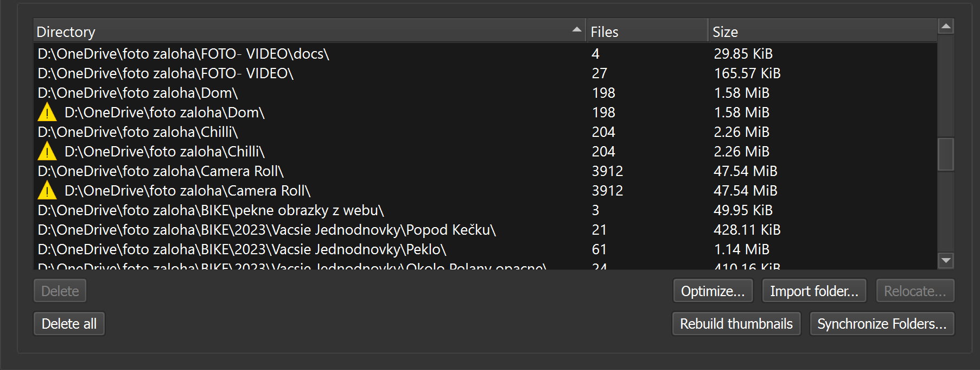Image resolution: width=980 pixels, height=370 pixels.
Task: Click Rebuild thumbnails
Action: [x=736, y=324]
